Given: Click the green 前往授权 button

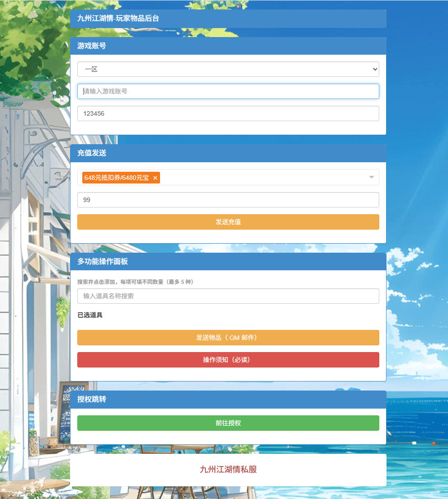Looking at the screenshot, I should click(228, 423).
